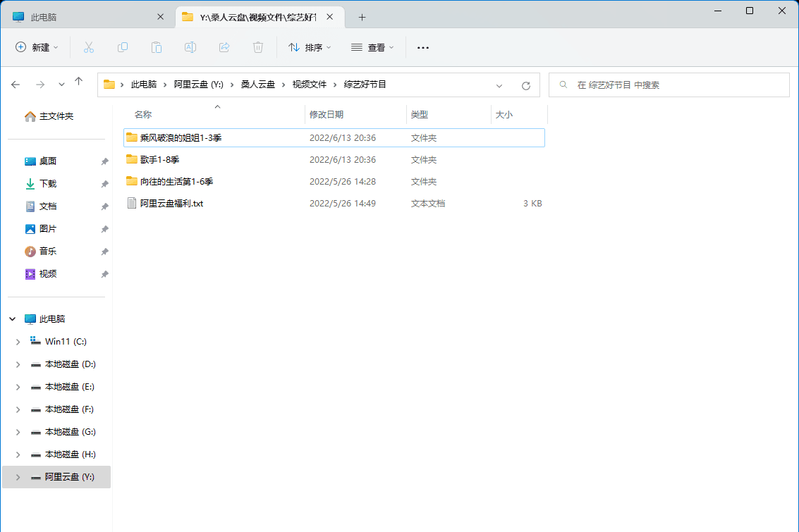Open 下载 in quick access sidebar
Screen dimensions: 799x532
[x=48, y=184]
